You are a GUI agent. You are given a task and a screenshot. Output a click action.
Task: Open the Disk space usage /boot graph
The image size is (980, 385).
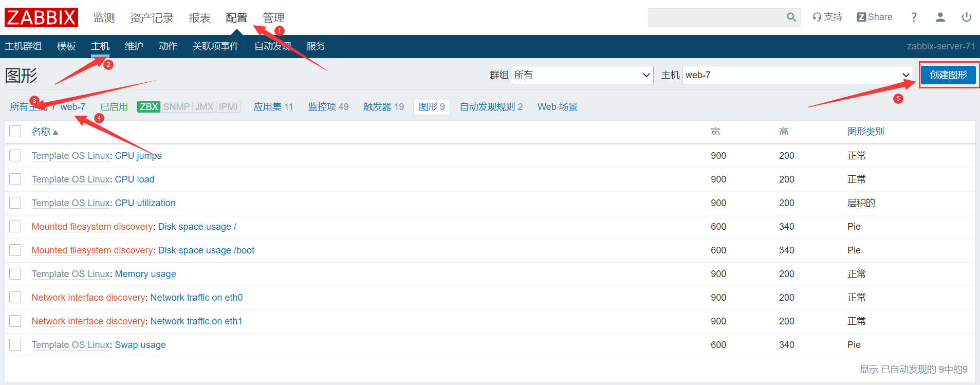point(206,250)
